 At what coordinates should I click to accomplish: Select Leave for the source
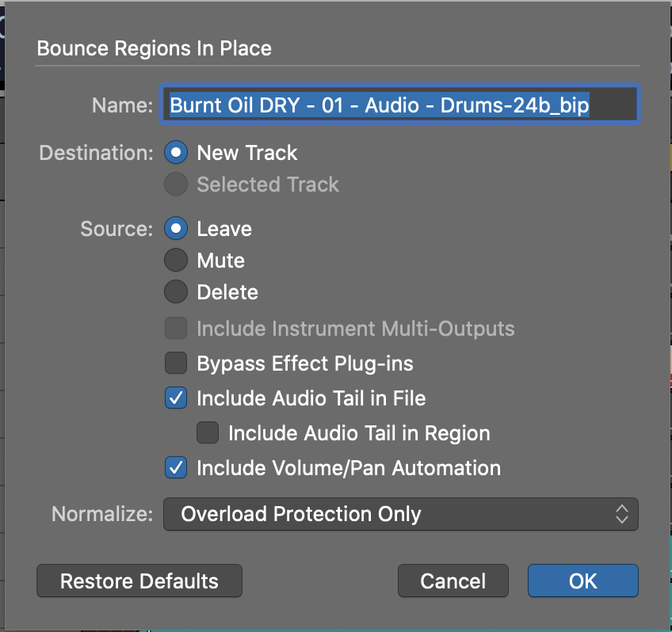(x=175, y=229)
